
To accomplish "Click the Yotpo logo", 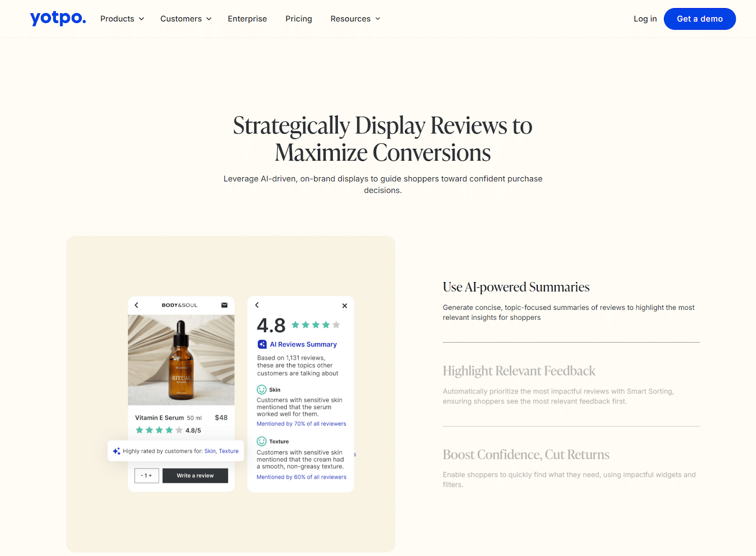I will (x=58, y=18).
